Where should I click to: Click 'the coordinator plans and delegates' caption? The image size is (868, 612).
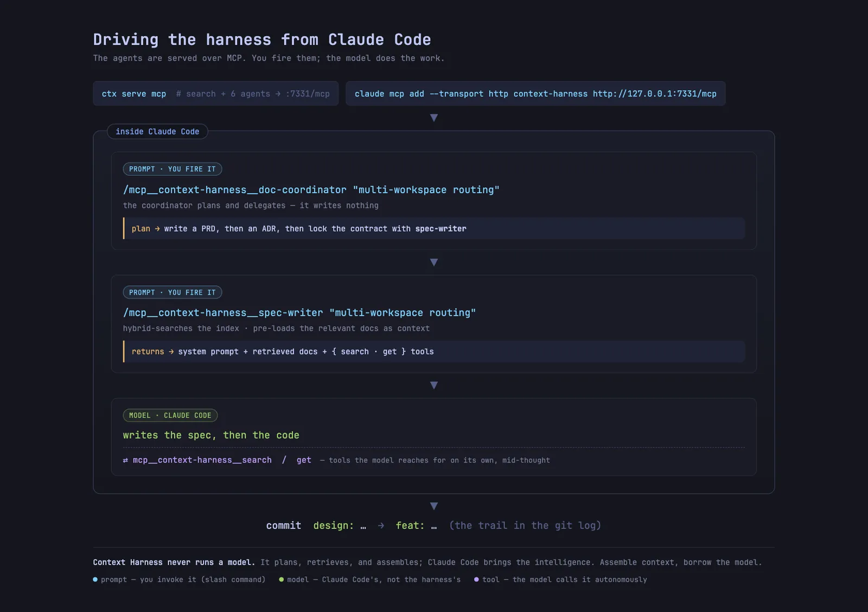pyautogui.click(x=251, y=206)
